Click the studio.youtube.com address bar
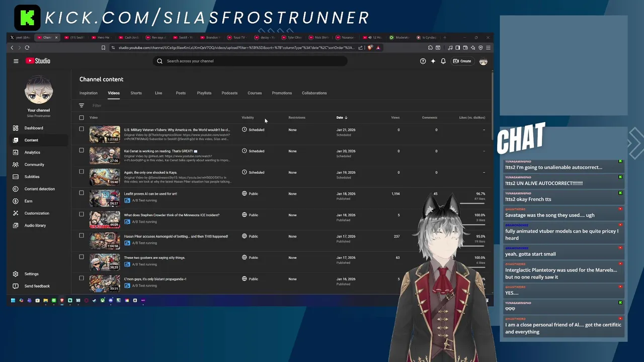The width and height of the screenshot is (644, 362). (236, 48)
